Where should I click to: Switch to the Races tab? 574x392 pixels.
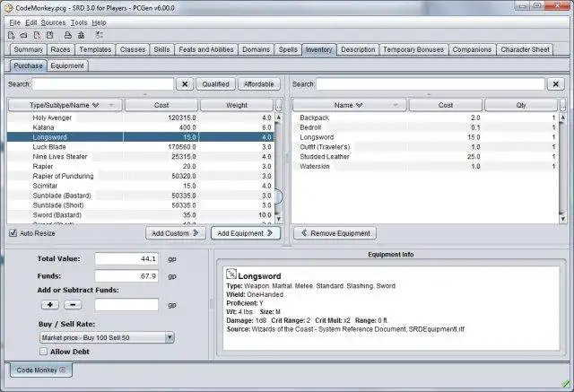(60, 49)
